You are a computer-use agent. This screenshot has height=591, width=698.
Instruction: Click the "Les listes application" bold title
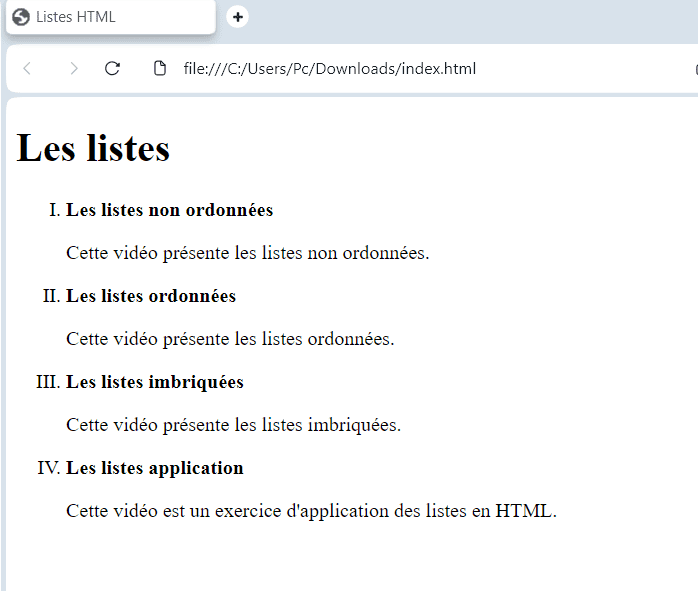(155, 468)
